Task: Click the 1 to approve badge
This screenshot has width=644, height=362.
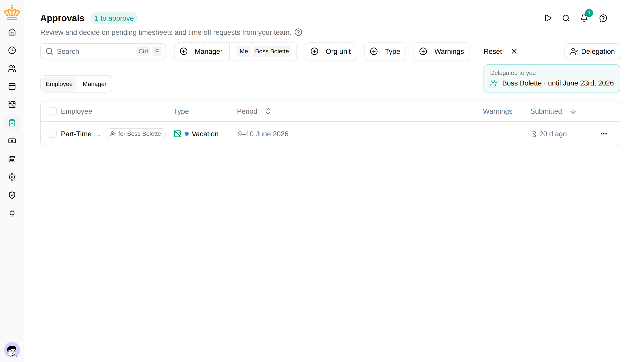Action: pos(114,18)
